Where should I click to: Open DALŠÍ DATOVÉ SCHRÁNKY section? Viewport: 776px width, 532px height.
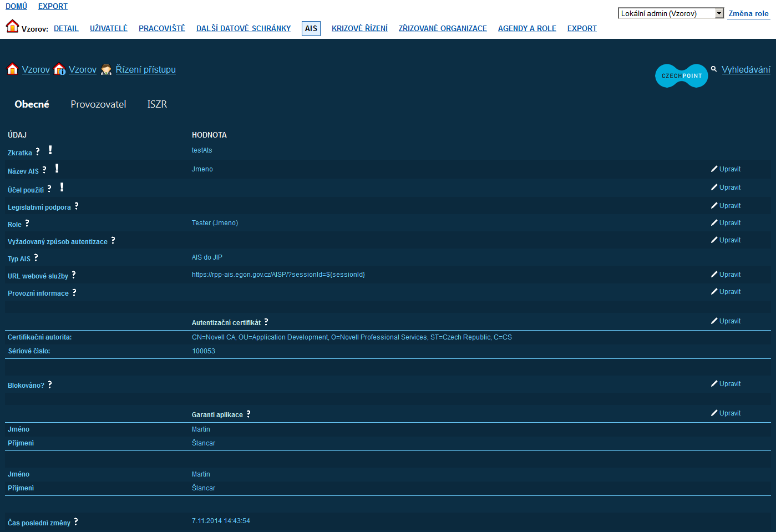[x=244, y=28]
